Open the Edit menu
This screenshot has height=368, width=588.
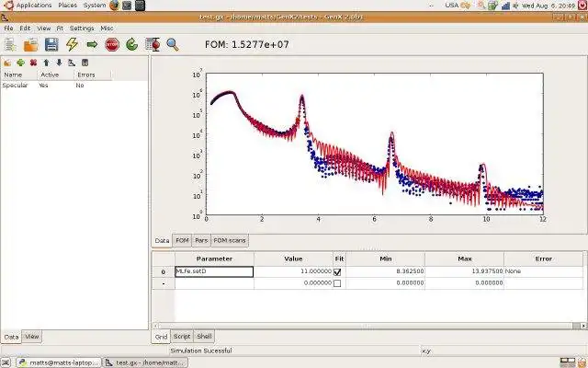click(x=25, y=29)
